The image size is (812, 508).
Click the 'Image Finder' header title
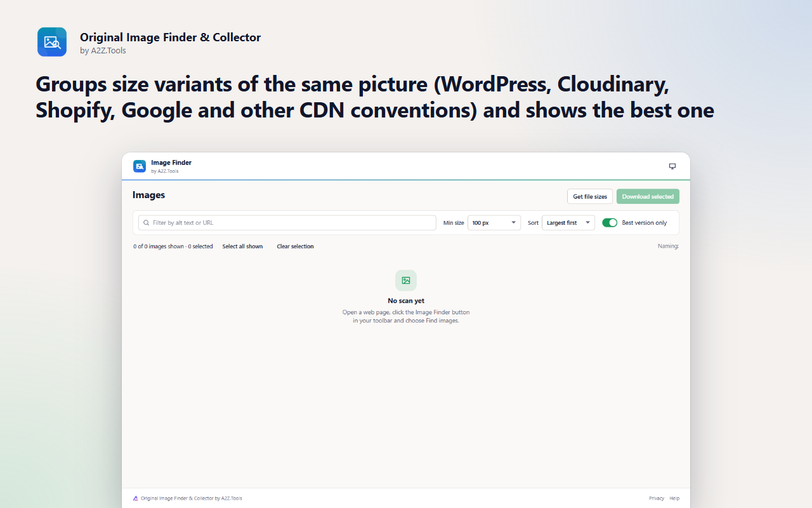coord(171,163)
